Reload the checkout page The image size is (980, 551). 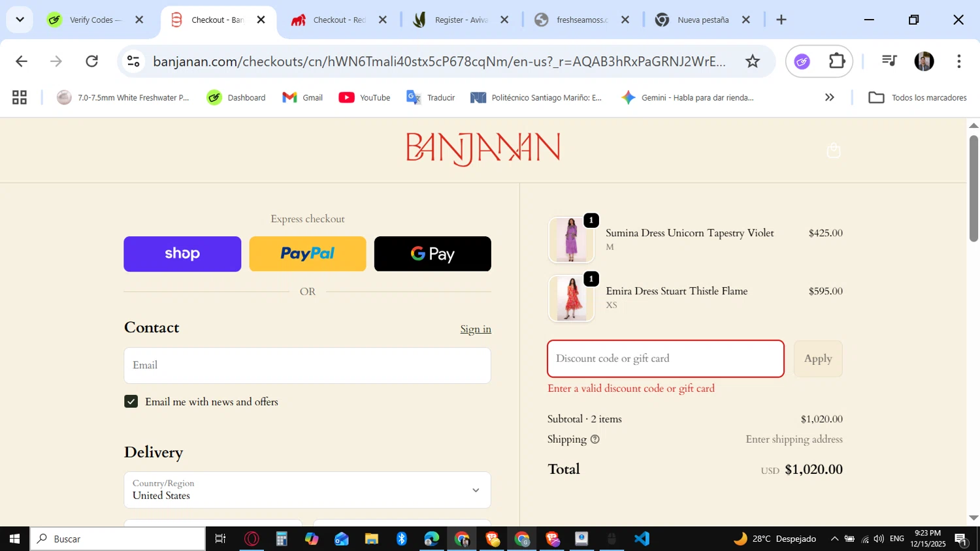point(92,61)
